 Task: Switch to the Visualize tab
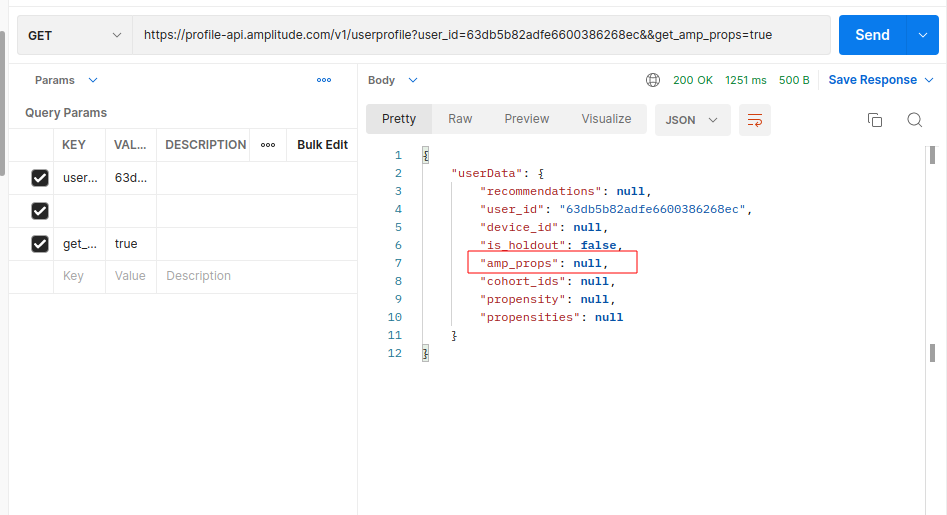(606, 119)
